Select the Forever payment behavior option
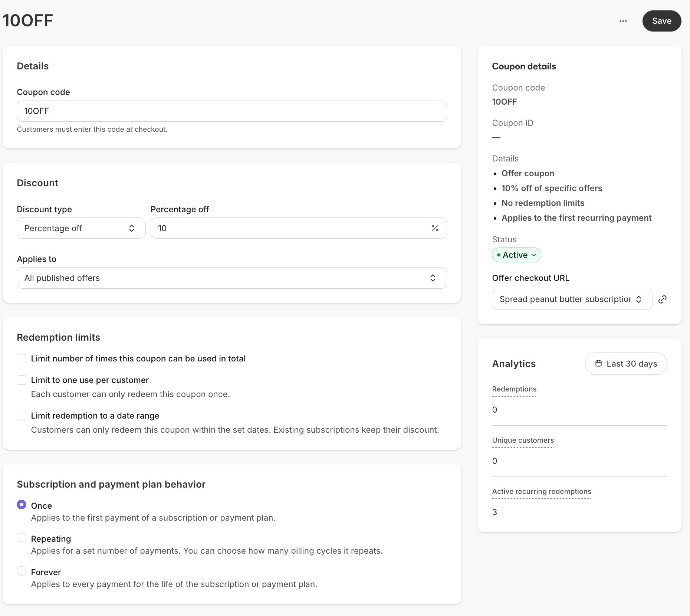The height and width of the screenshot is (616, 690). tap(22, 571)
